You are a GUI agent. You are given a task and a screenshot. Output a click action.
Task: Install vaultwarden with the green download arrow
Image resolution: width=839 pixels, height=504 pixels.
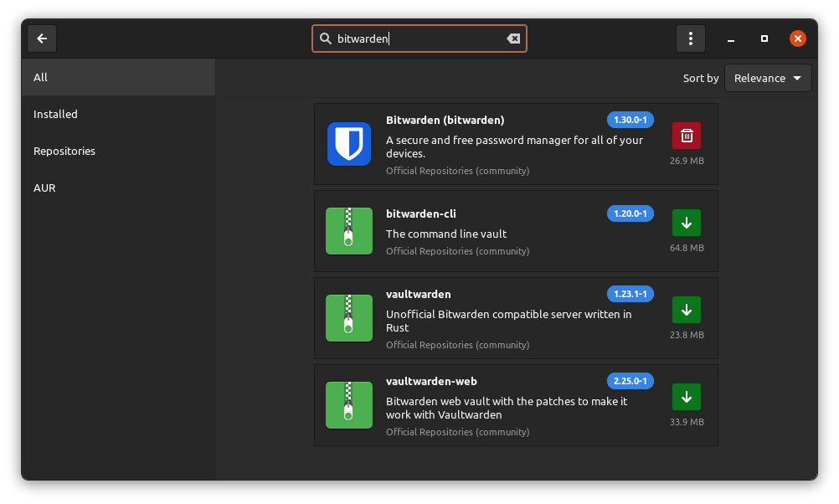(687, 310)
